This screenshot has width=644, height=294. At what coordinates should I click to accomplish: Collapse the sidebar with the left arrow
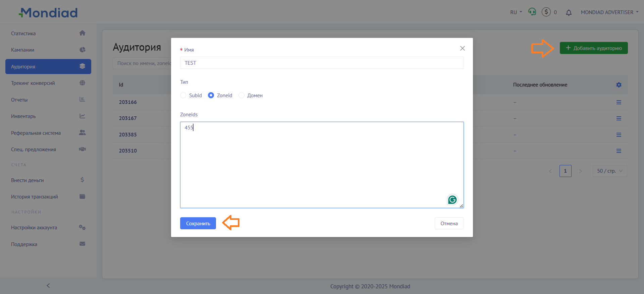click(x=48, y=286)
